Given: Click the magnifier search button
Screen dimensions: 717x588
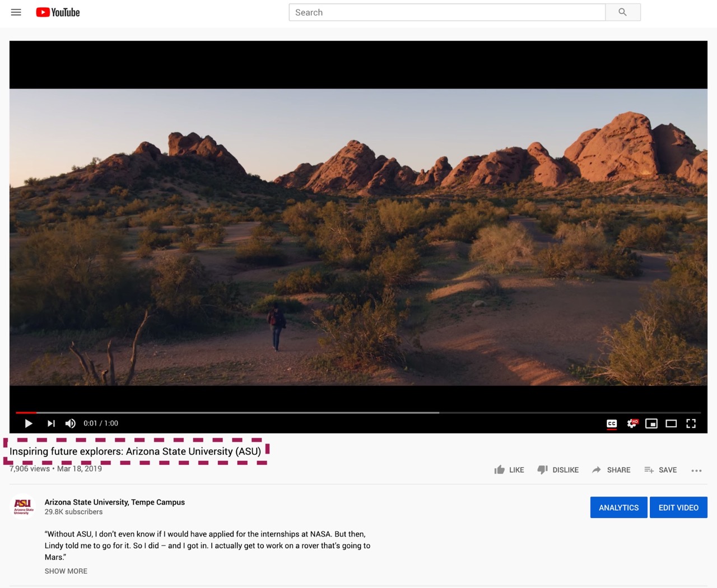Looking at the screenshot, I should point(623,12).
